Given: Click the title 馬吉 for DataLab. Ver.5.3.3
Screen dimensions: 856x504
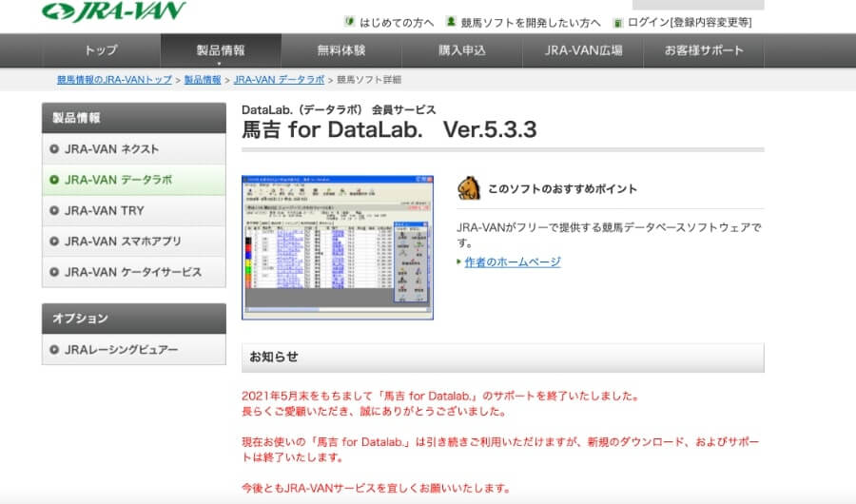Looking at the screenshot, I should pyautogui.click(x=389, y=129).
